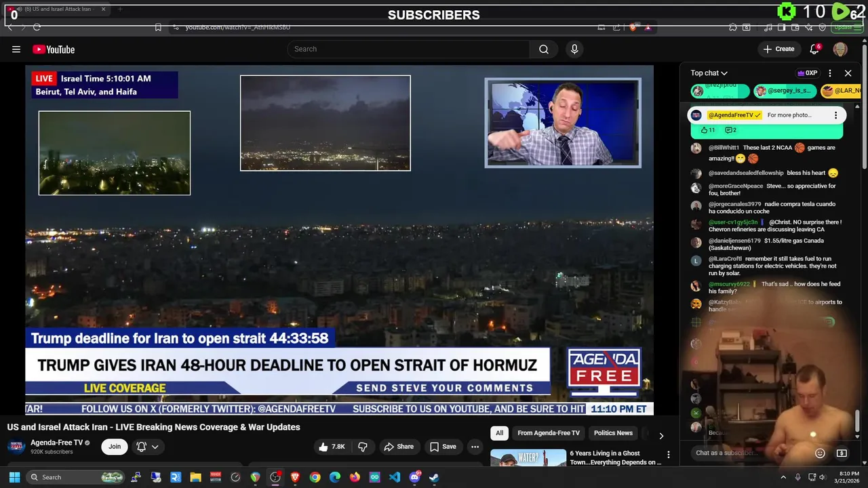The image size is (868, 488).
Task: Select the All filter chip
Action: [x=499, y=433]
